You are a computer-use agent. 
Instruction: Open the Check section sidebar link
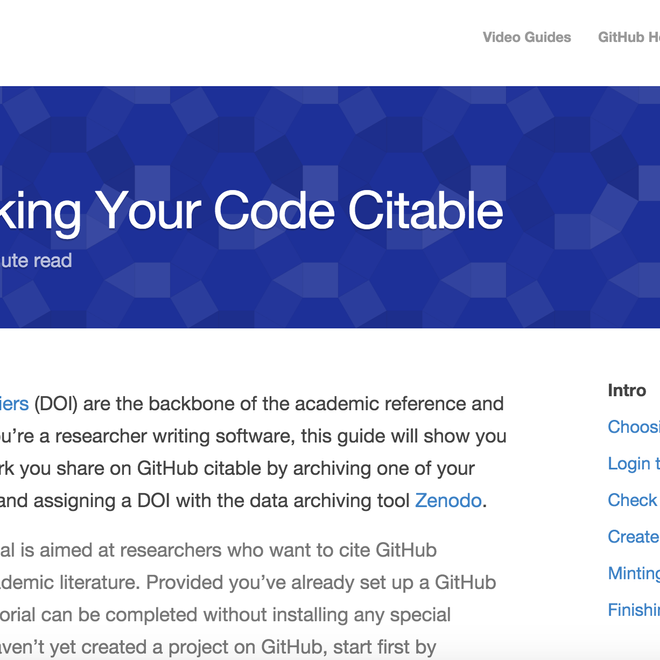coord(633,500)
